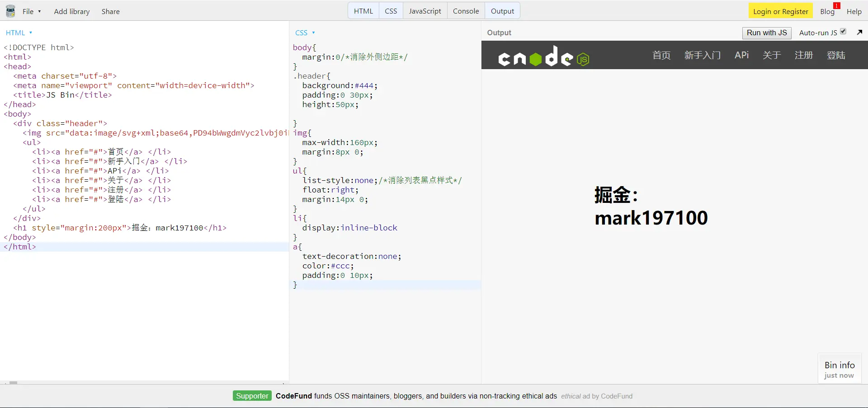The image size is (868, 408).
Task: Open the Add library menu
Action: click(x=72, y=11)
